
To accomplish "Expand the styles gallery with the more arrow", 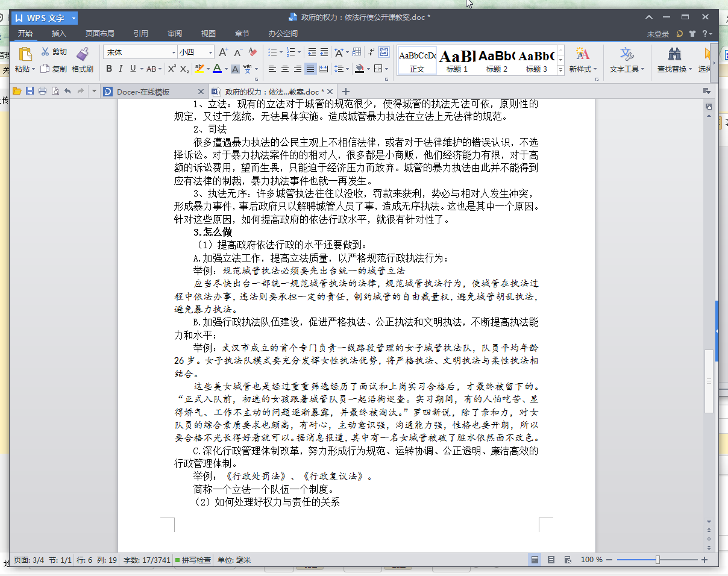I will tap(560, 70).
